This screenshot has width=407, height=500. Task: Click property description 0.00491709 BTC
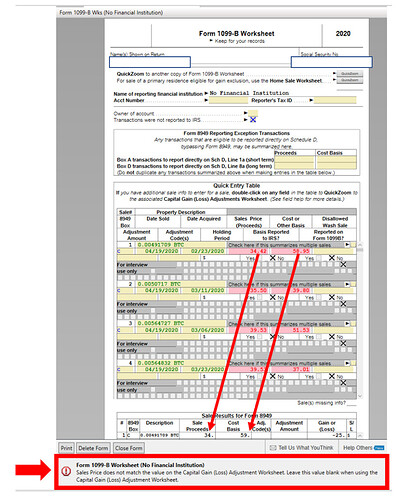(181, 245)
